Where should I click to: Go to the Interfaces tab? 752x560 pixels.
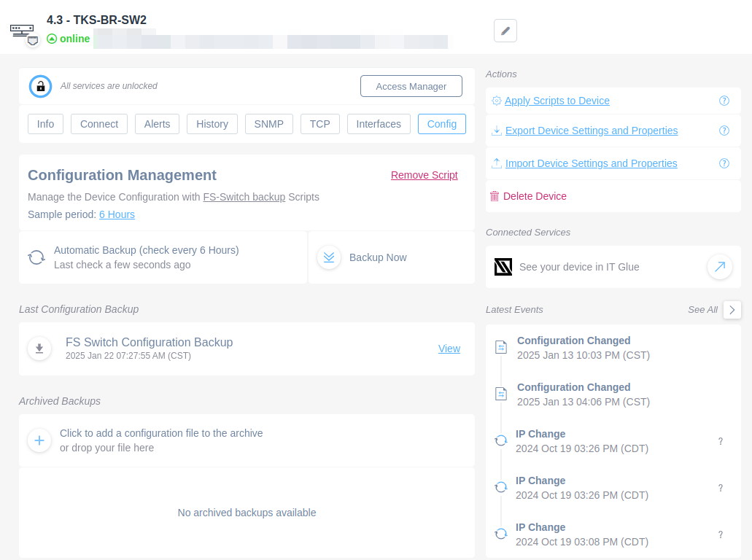click(x=379, y=124)
